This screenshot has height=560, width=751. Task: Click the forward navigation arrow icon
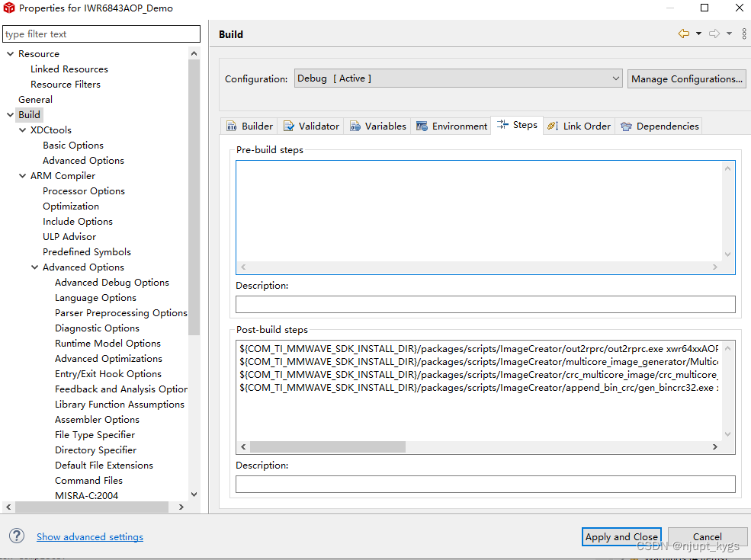pyautogui.click(x=714, y=34)
